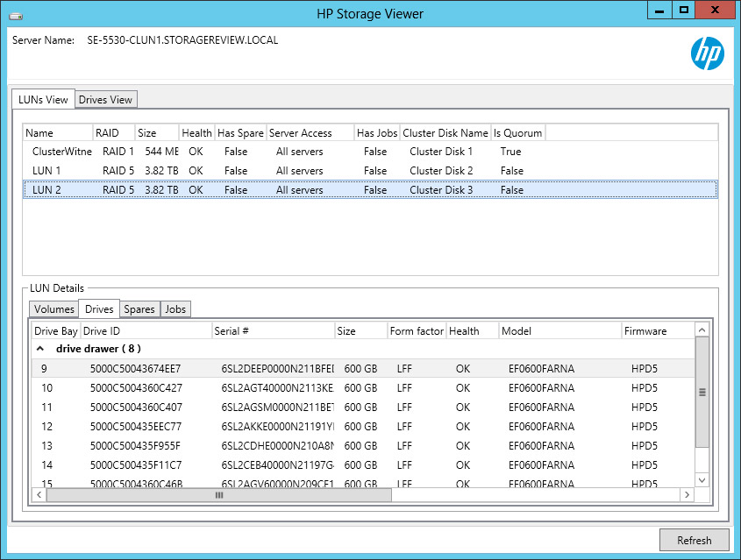Open the Jobs tab

175,309
